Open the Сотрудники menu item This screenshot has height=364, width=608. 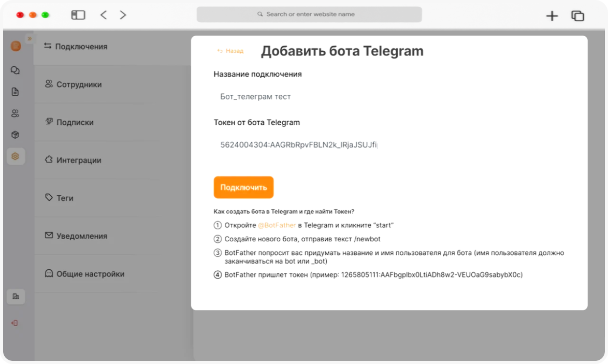(x=112, y=84)
